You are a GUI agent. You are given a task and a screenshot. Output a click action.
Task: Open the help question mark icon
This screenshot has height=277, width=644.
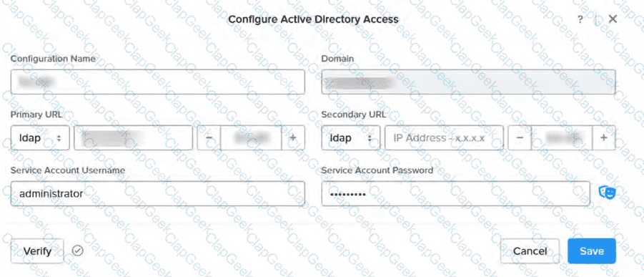pos(580,19)
